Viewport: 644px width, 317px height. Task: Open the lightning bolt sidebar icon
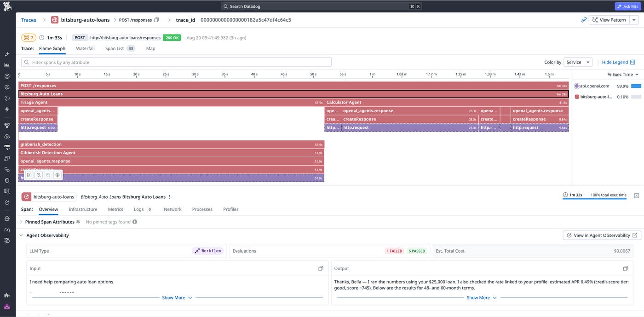click(x=7, y=109)
